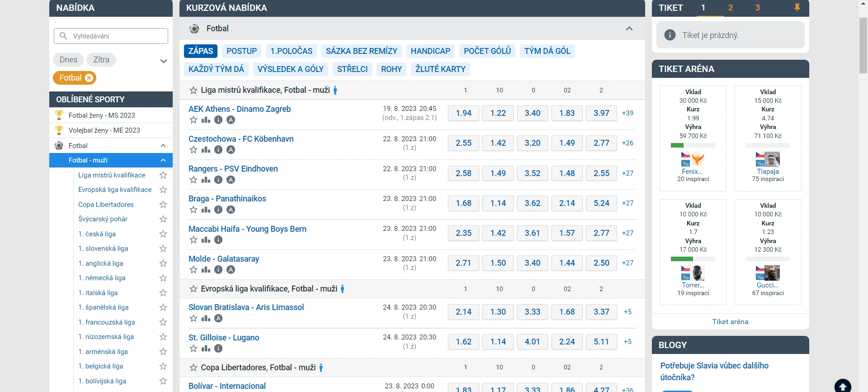Select ticket tab 2
Image resolution: width=868 pixels, height=392 pixels.
pyautogui.click(x=730, y=8)
